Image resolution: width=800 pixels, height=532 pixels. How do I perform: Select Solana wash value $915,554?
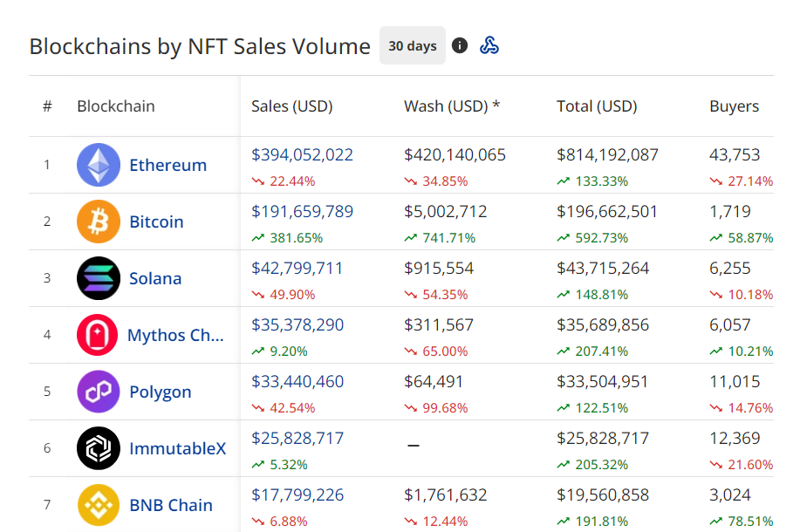tap(439, 268)
